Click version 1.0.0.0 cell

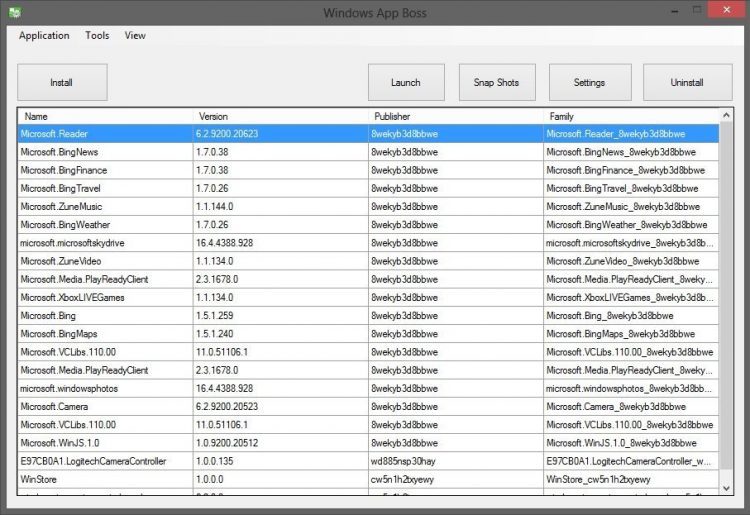pyautogui.click(x=280, y=479)
